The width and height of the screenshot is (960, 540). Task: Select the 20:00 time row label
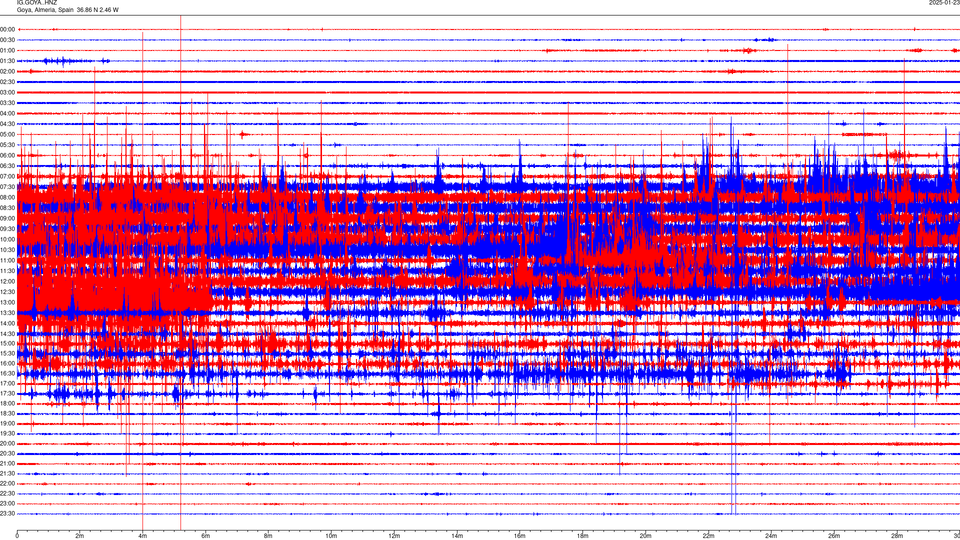(7, 444)
